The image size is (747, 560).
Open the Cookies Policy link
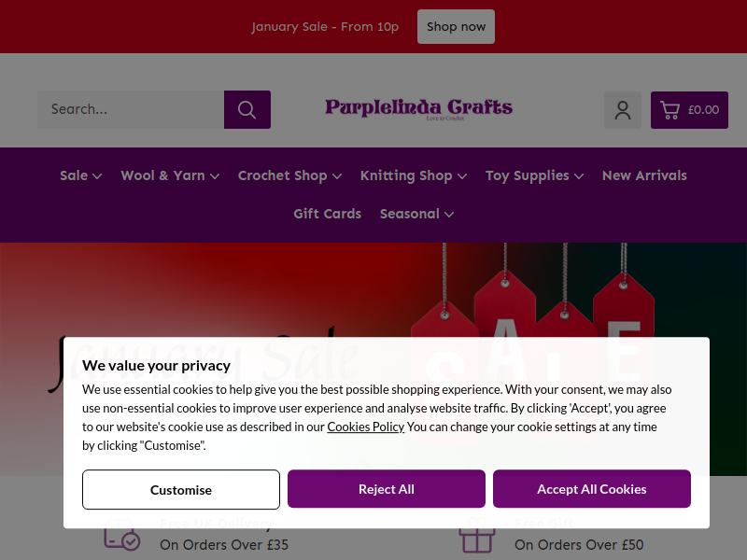coord(365,427)
